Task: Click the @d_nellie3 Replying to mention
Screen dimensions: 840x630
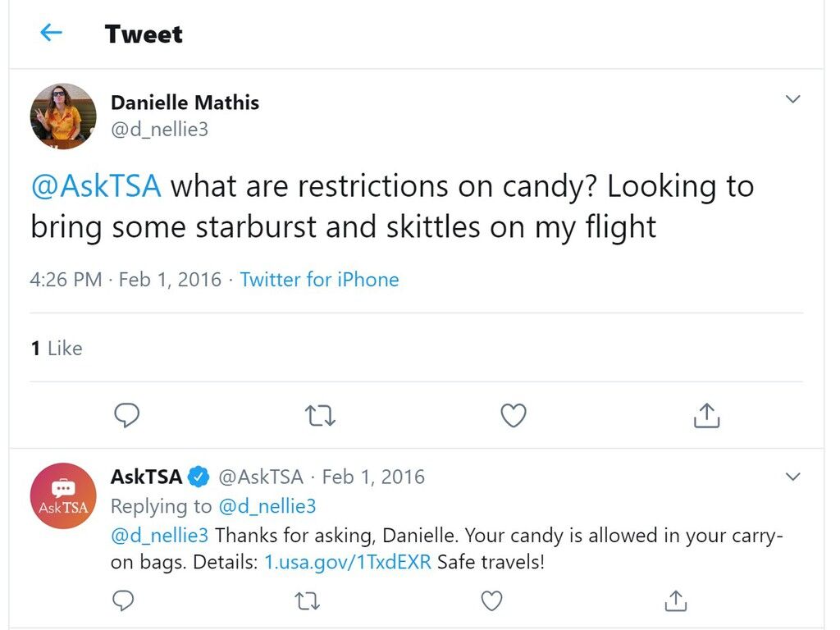Action: [x=268, y=506]
